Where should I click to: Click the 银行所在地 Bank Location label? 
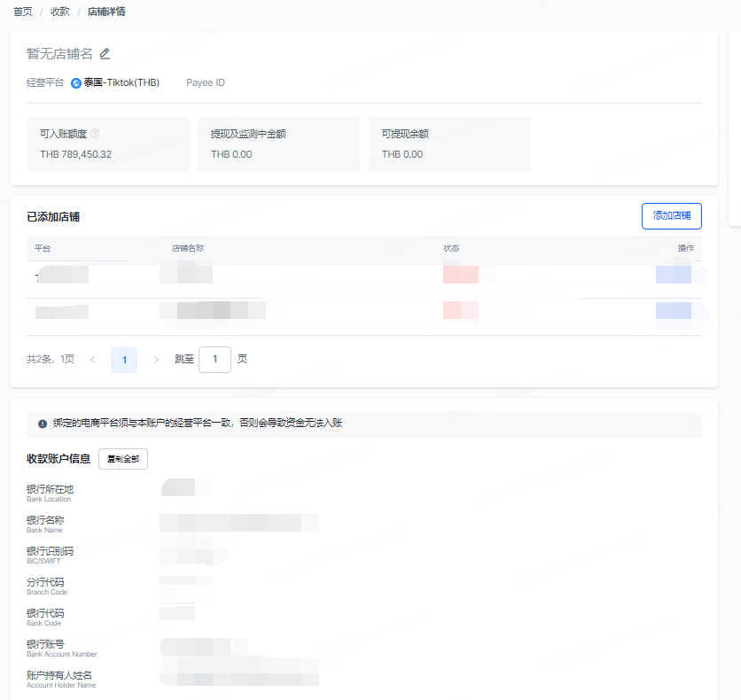point(51,493)
